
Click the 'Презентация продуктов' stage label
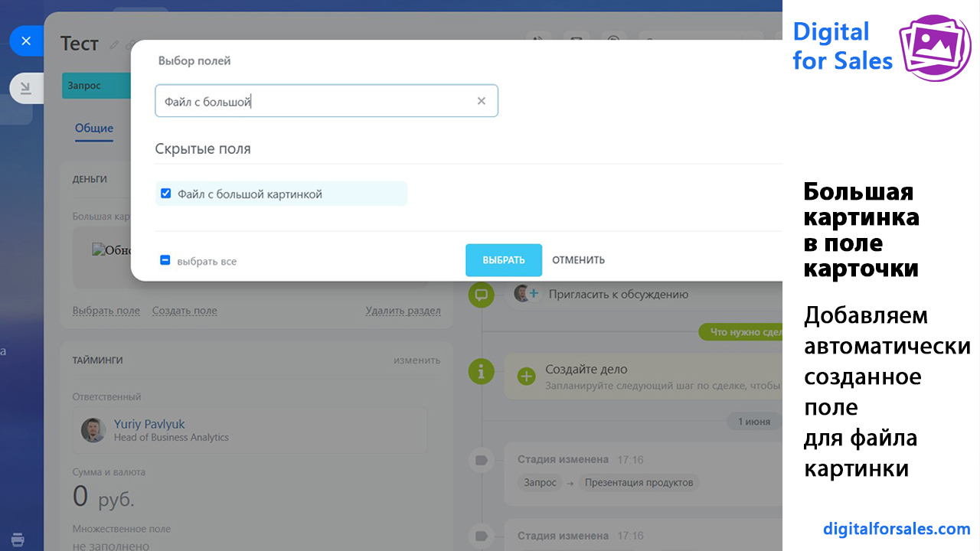639,483
